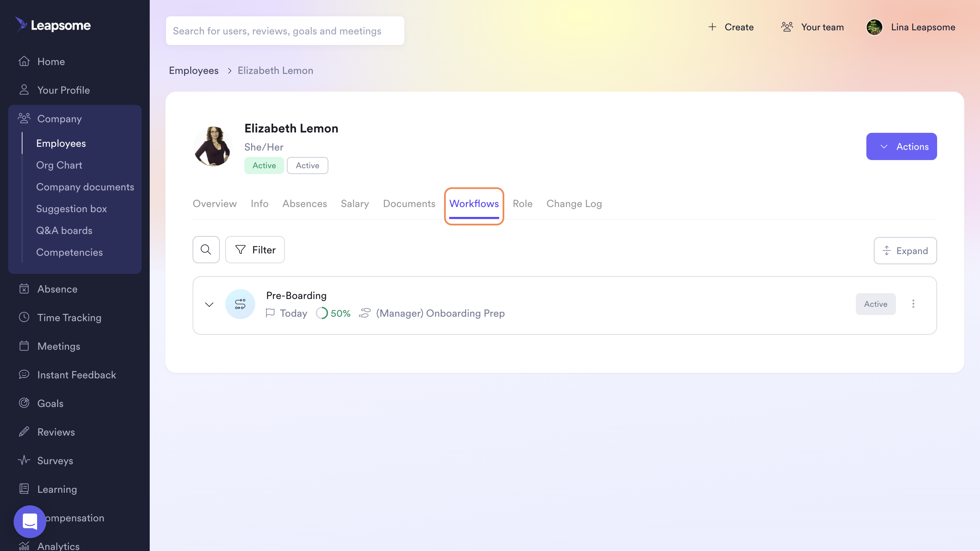Focus the global search field
980x551 pixels.
pos(284,30)
